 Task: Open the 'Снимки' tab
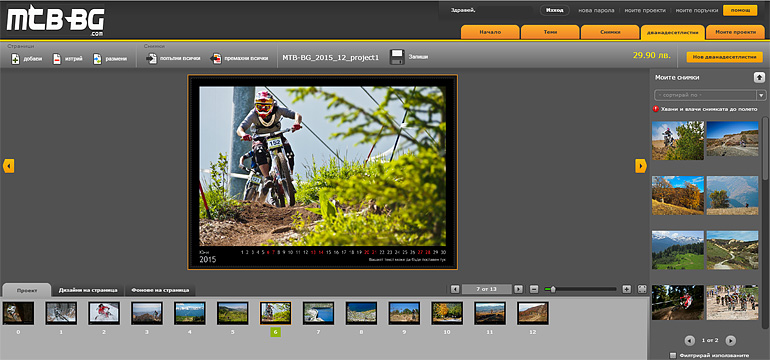(610, 32)
